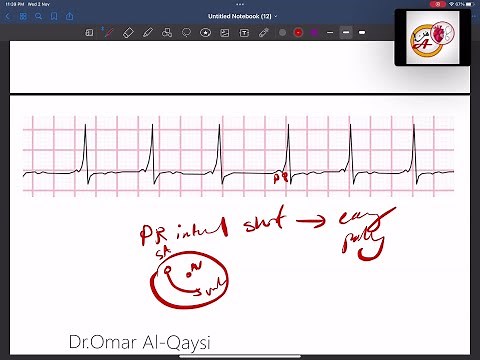Screen dimensions: 480x360
Task: Select the Text box tool
Action: pos(244,33)
